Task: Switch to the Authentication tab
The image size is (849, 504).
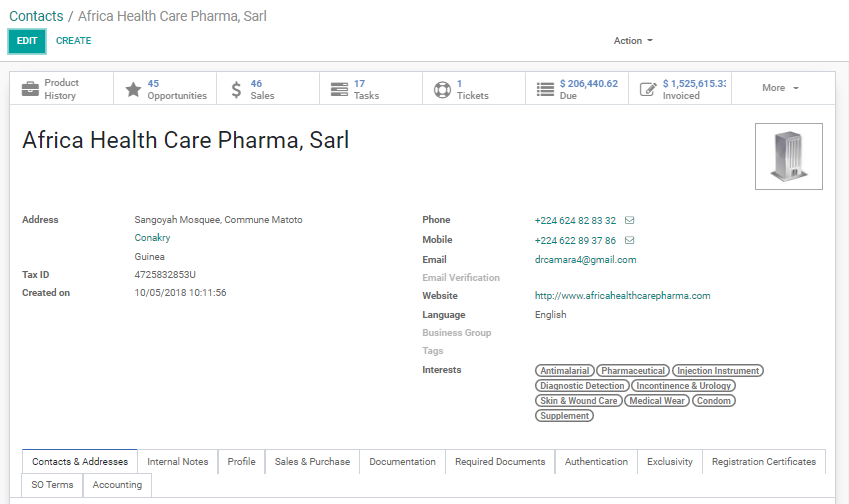Action: coord(596,462)
